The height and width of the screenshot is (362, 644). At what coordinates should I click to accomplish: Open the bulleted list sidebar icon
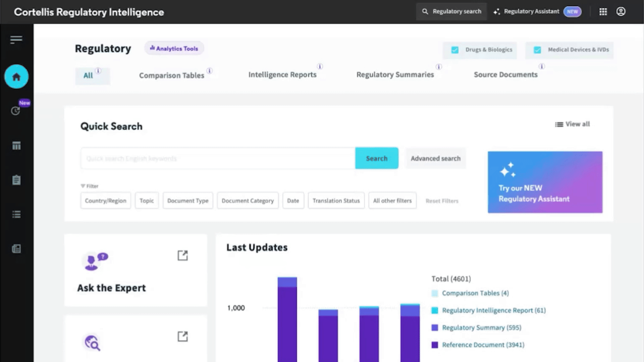16,214
